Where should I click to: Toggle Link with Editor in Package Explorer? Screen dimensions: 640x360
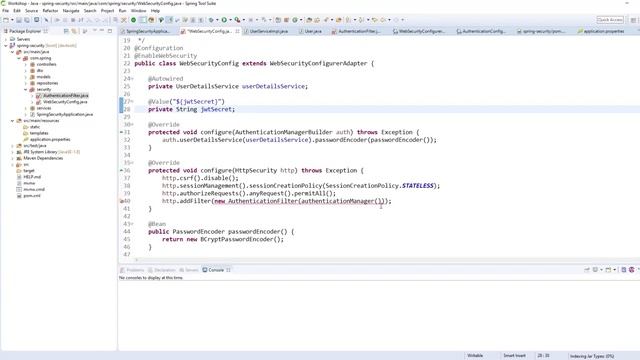click(x=74, y=31)
